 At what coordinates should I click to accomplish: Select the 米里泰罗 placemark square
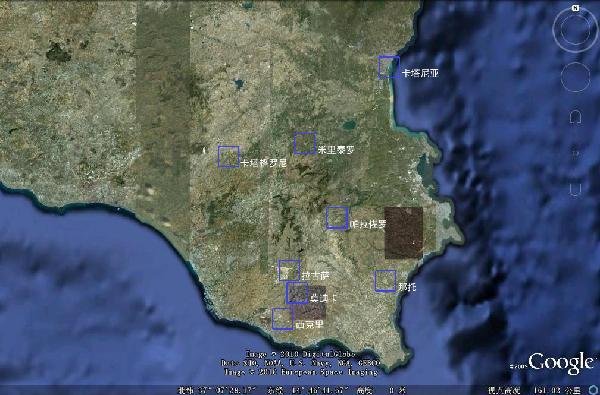point(305,143)
